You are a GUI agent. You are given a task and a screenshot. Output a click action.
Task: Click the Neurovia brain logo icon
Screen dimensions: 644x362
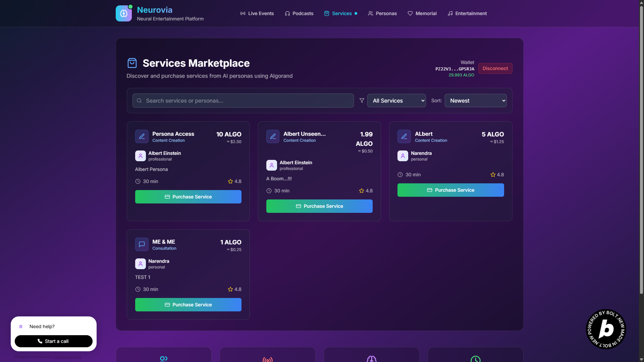point(123,13)
